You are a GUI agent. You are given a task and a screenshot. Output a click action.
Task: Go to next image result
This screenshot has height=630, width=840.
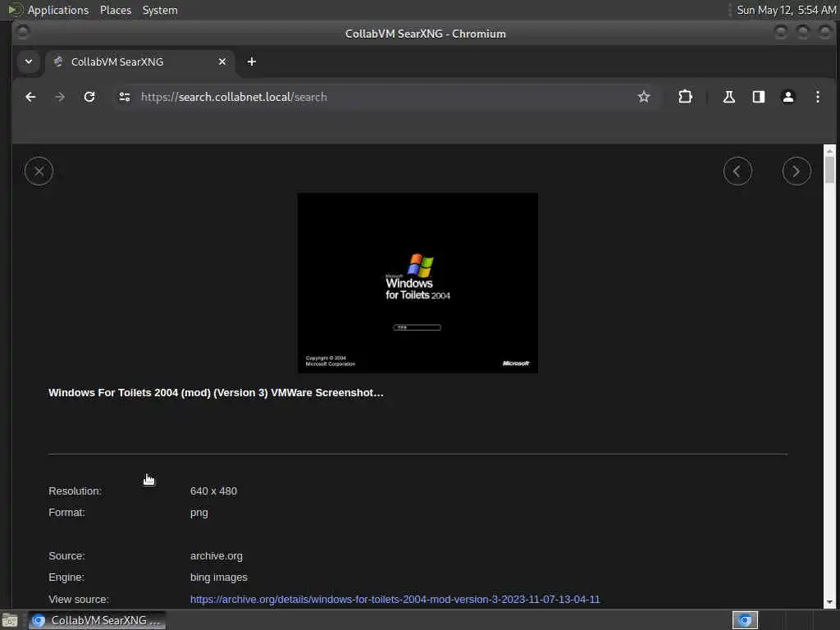click(x=797, y=171)
